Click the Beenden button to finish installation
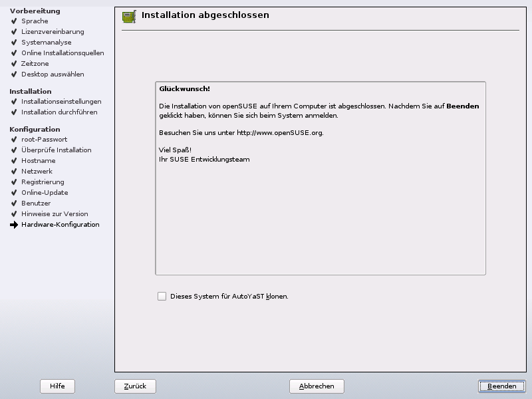Image resolution: width=532 pixels, height=399 pixels. (502, 386)
